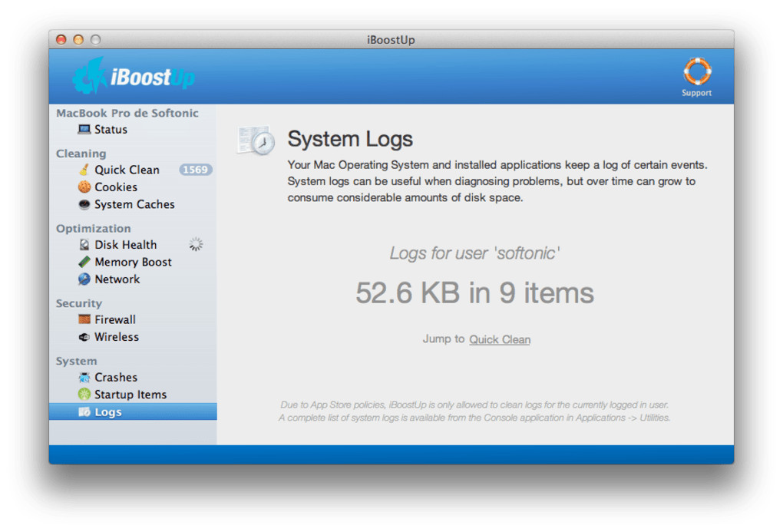
Task: Click the 'Jump to' label text
Action: [444, 339]
